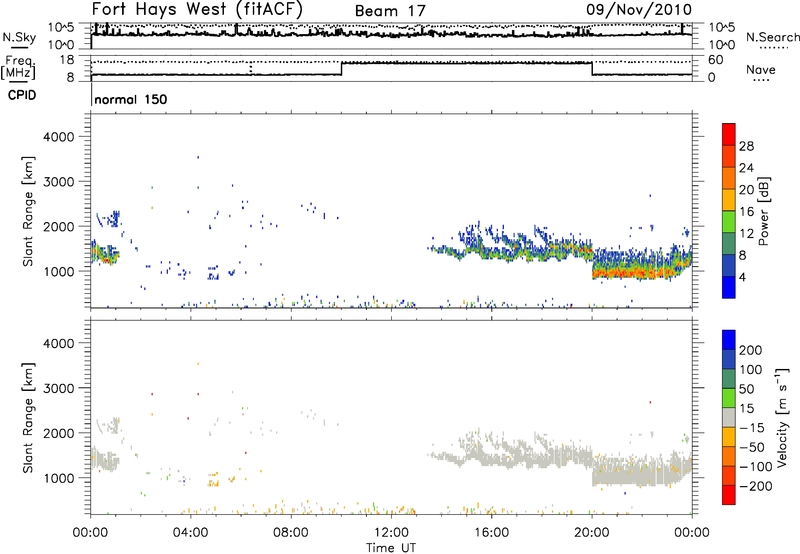The height and width of the screenshot is (554, 800).
Task: Click the 'normal 150' CPID text
Action: point(131,99)
